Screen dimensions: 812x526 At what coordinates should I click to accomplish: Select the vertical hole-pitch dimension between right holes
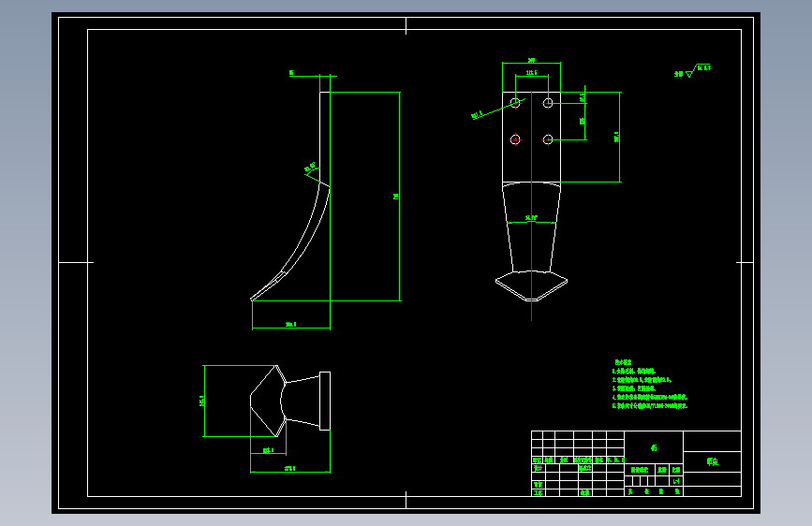[x=582, y=121]
